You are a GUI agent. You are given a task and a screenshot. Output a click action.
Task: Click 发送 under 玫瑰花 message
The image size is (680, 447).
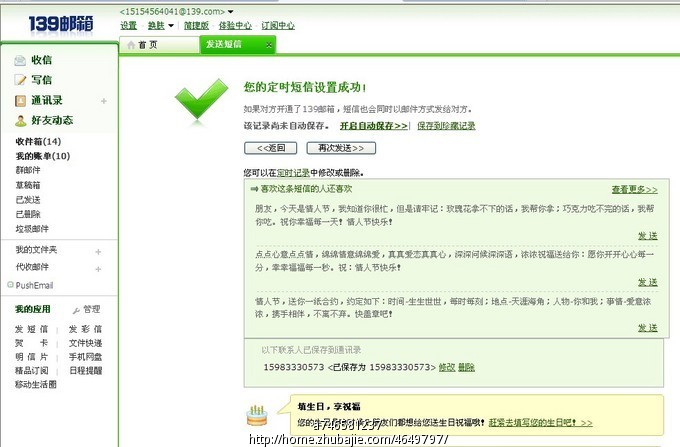pyautogui.click(x=647, y=236)
